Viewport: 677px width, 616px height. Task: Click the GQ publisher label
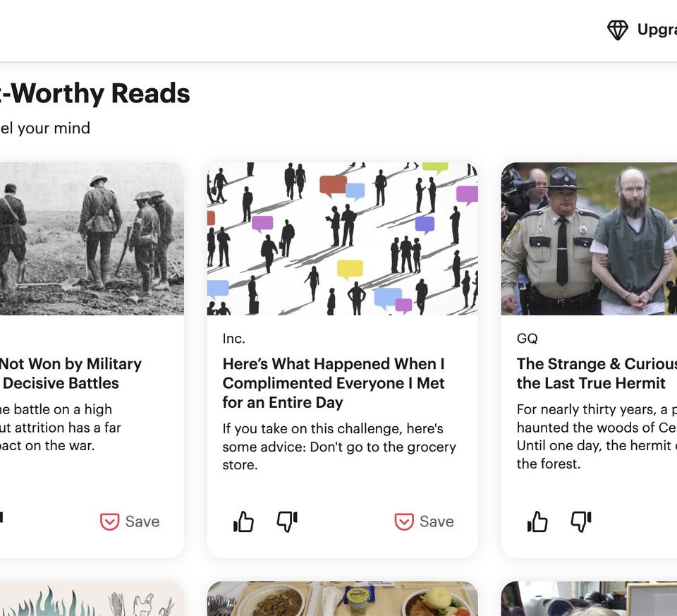click(527, 339)
